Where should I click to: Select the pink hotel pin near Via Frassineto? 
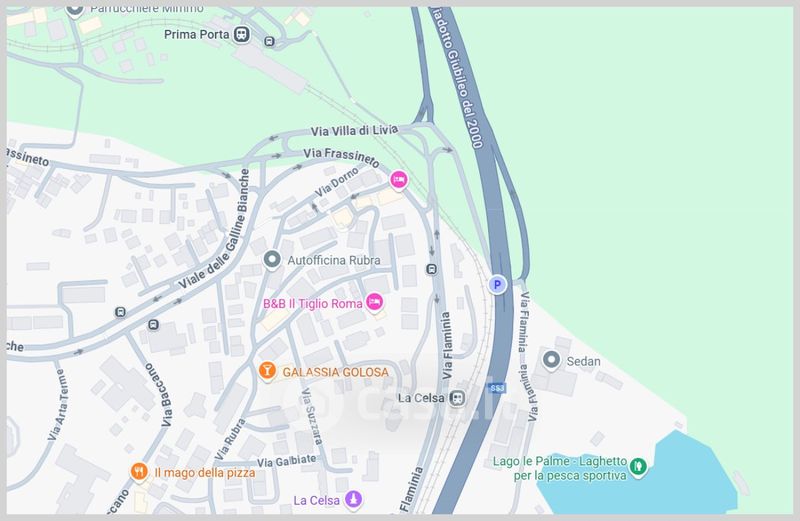[x=398, y=180]
